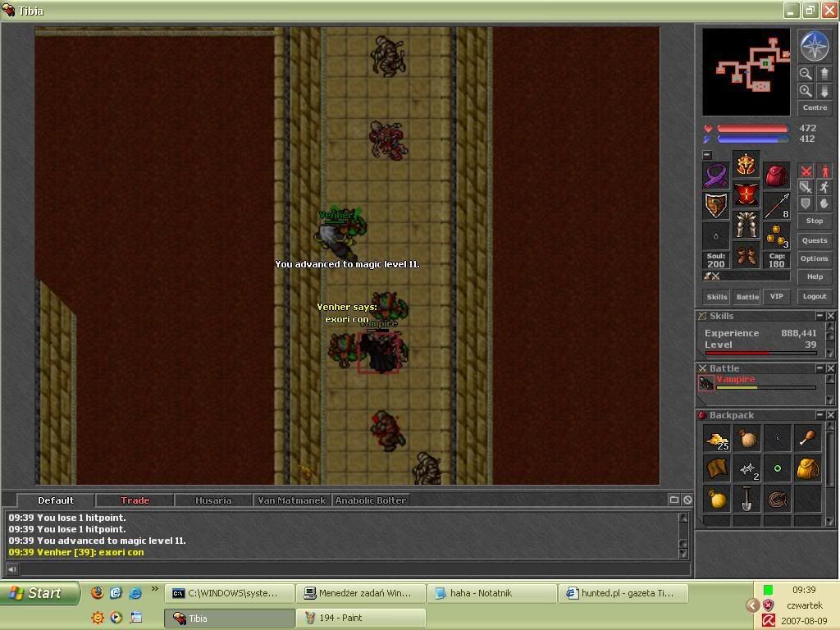Toggle the Battle window
840x630 pixels.
click(x=746, y=297)
